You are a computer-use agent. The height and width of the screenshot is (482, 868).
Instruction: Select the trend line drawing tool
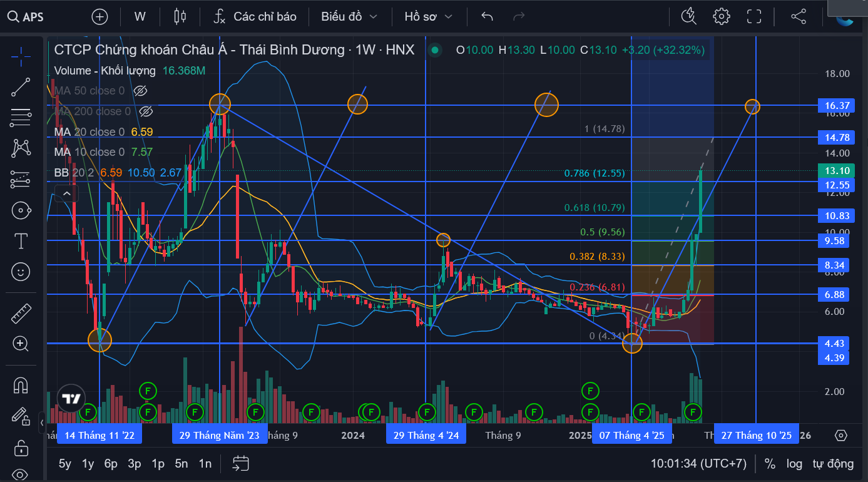[x=21, y=87]
